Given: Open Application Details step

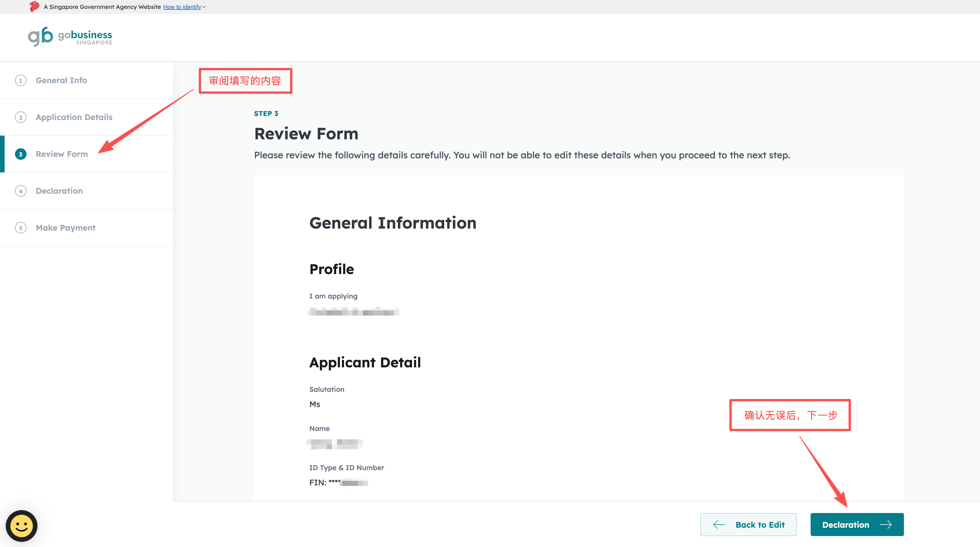Looking at the screenshot, I should (x=74, y=117).
